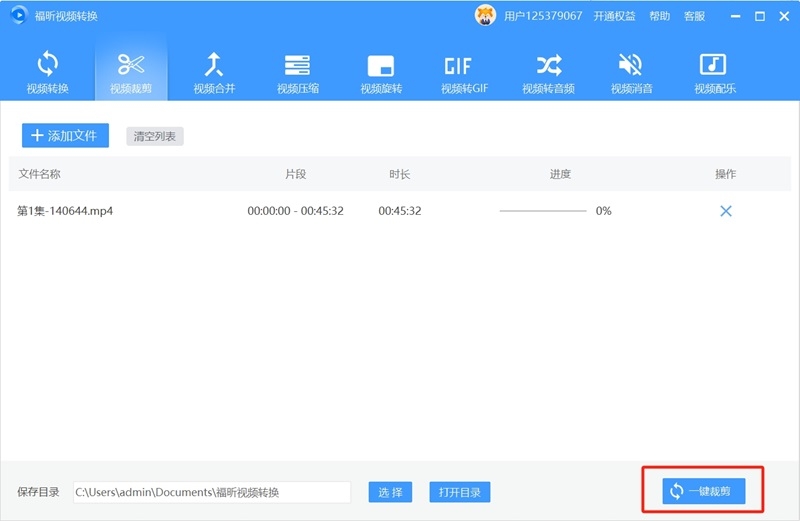Click the username 用户125379067

[543, 16]
